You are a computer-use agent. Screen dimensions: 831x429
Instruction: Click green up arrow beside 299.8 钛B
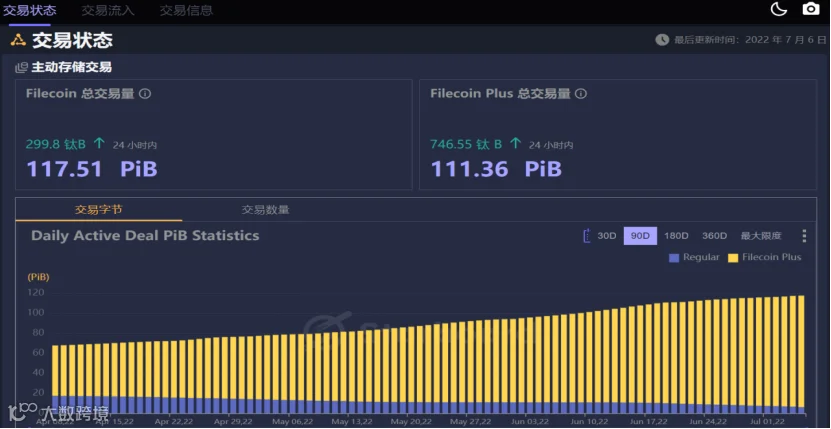pos(99,144)
